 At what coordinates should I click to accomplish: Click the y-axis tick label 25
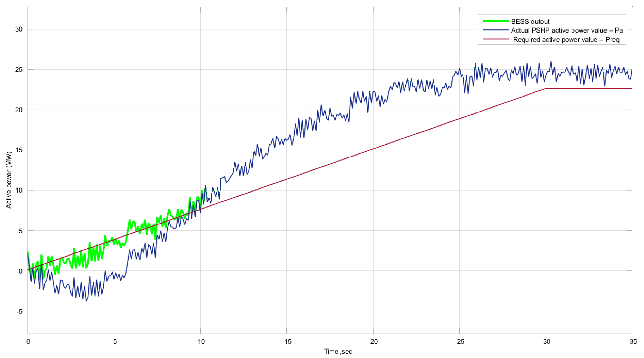point(19,70)
